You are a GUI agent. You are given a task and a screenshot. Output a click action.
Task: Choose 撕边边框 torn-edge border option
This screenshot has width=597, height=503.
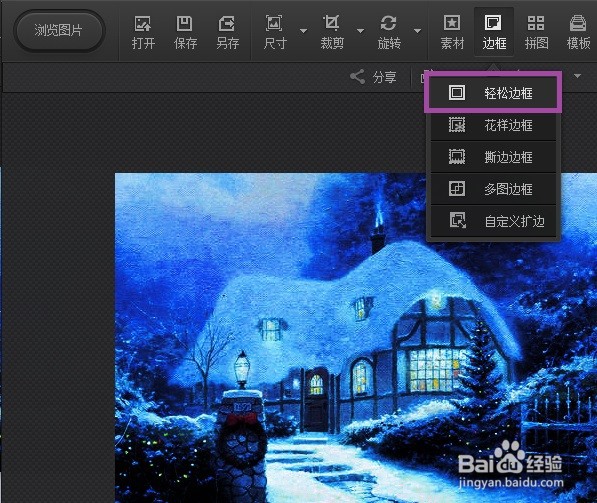(x=493, y=157)
